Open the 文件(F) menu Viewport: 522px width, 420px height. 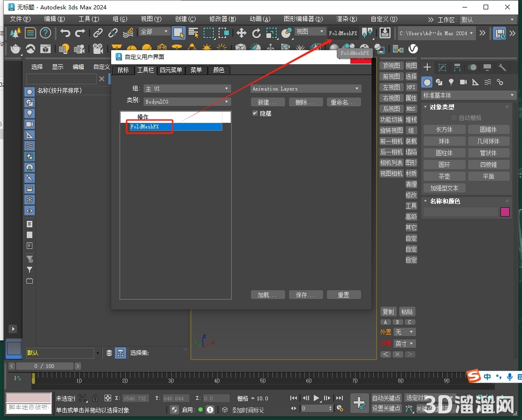click(x=20, y=19)
